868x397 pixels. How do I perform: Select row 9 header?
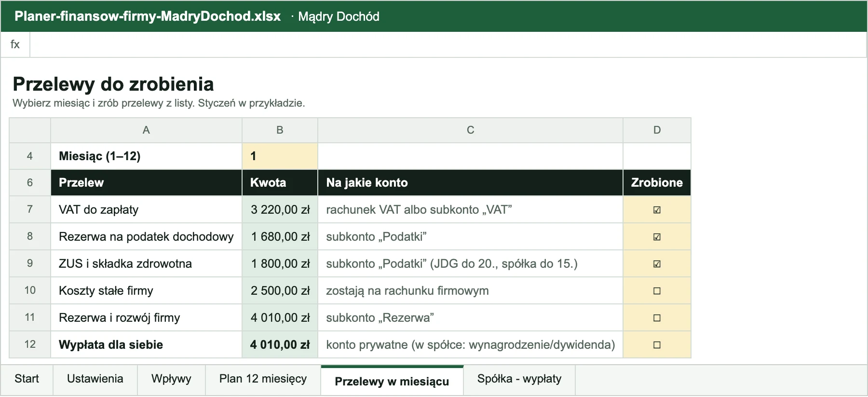(x=30, y=263)
